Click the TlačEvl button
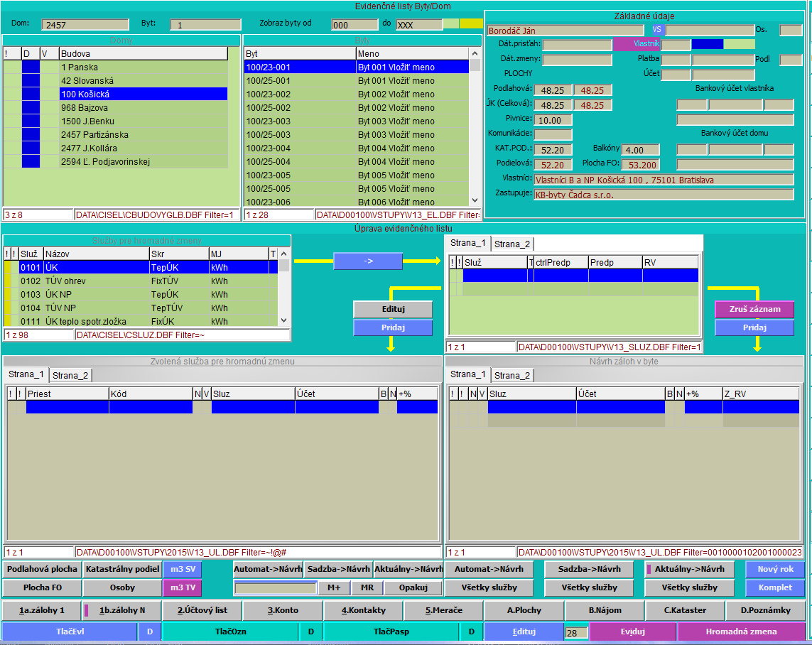Screen dimensions: 812x645 [70, 632]
